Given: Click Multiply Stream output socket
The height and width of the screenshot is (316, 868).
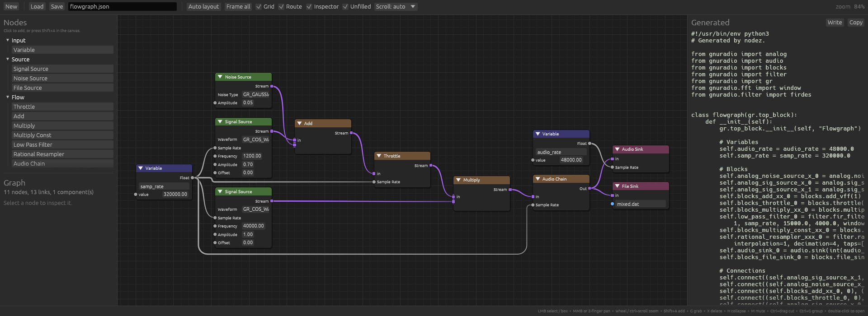Looking at the screenshot, I should [510, 190].
